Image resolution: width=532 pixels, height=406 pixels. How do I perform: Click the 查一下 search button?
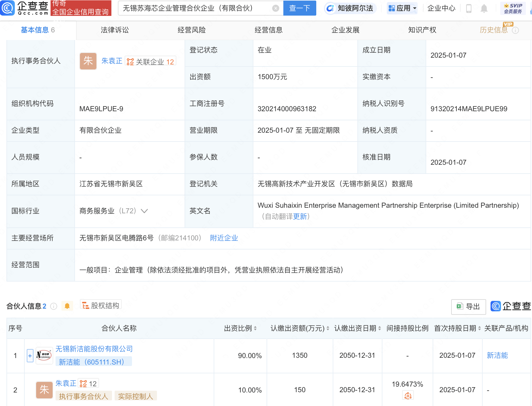(x=300, y=8)
